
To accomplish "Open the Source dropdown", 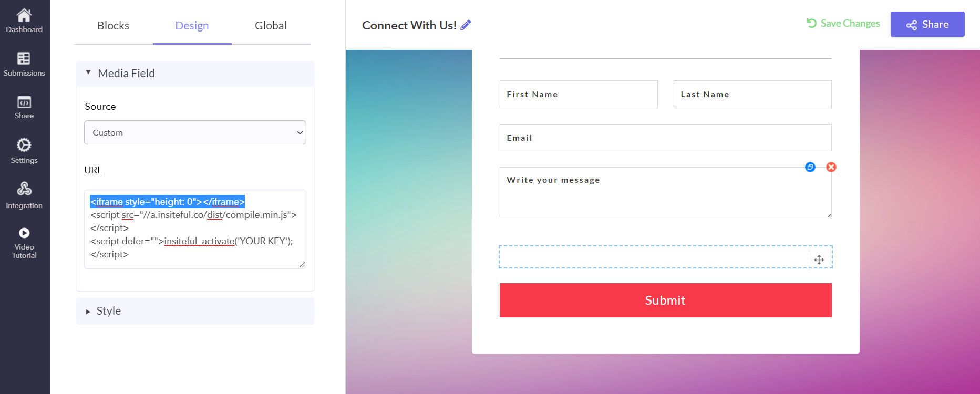I will coord(195,132).
